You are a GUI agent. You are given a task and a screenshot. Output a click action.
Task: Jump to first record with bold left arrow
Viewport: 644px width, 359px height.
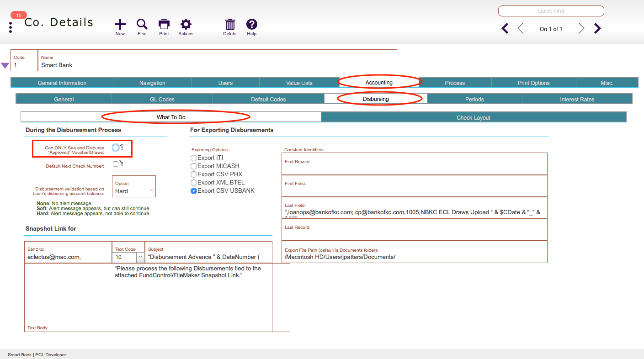pos(505,29)
